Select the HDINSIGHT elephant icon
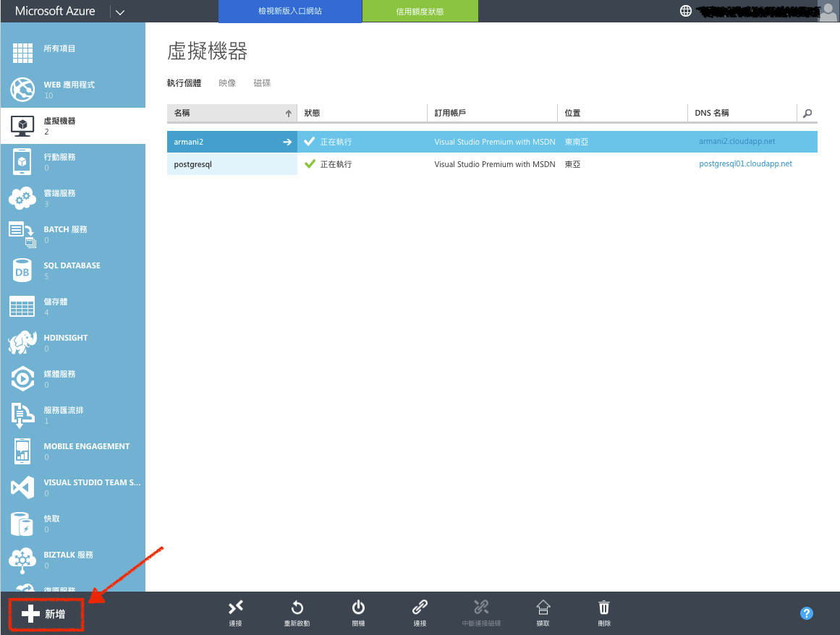Image resolution: width=840 pixels, height=635 pixels. pyautogui.click(x=22, y=343)
